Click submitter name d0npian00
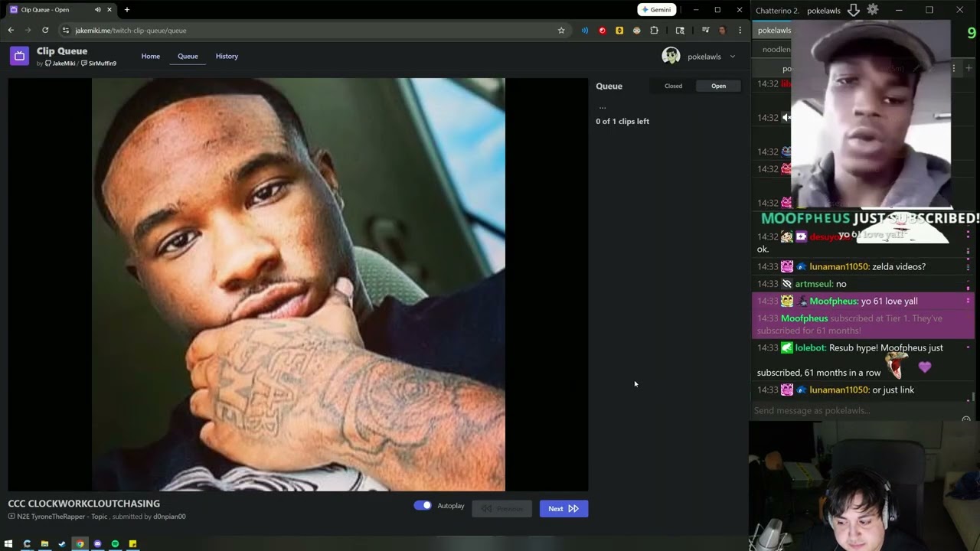 (169, 517)
